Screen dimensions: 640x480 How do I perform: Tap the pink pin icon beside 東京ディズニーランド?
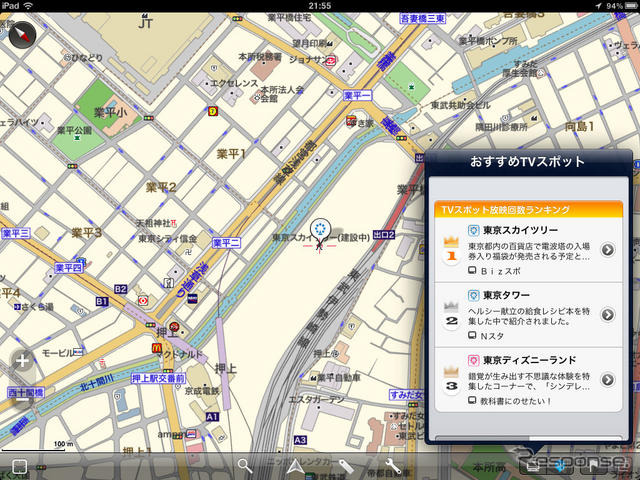(x=473, y=360)
